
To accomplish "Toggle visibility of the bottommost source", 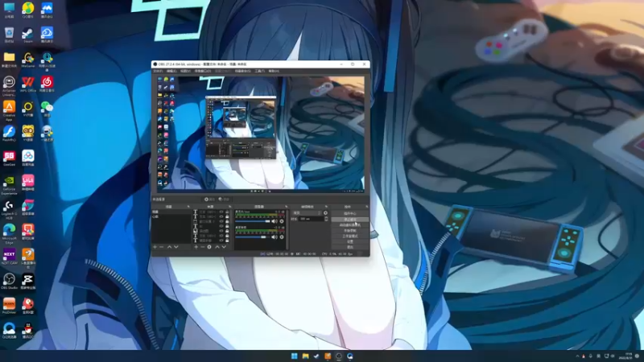I will pos(221,241).
